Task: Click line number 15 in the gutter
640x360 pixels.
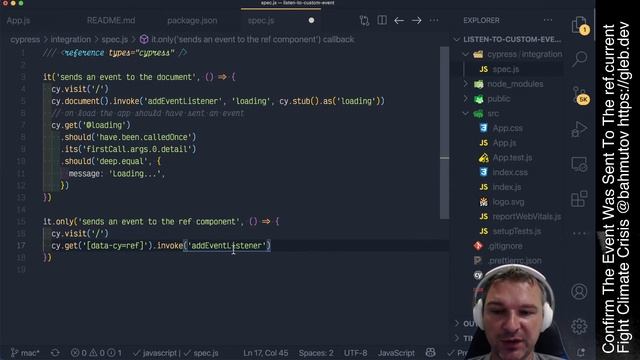Action: coord(21,221)
